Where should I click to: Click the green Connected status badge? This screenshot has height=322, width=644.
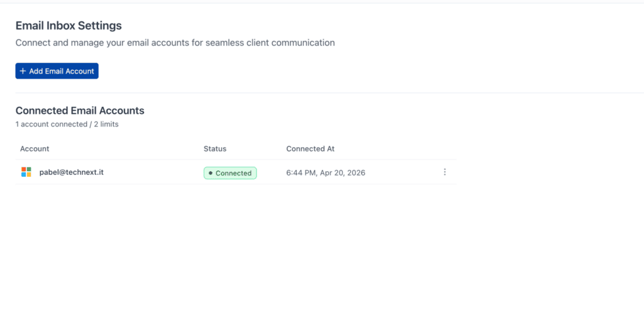click(230, 173)
